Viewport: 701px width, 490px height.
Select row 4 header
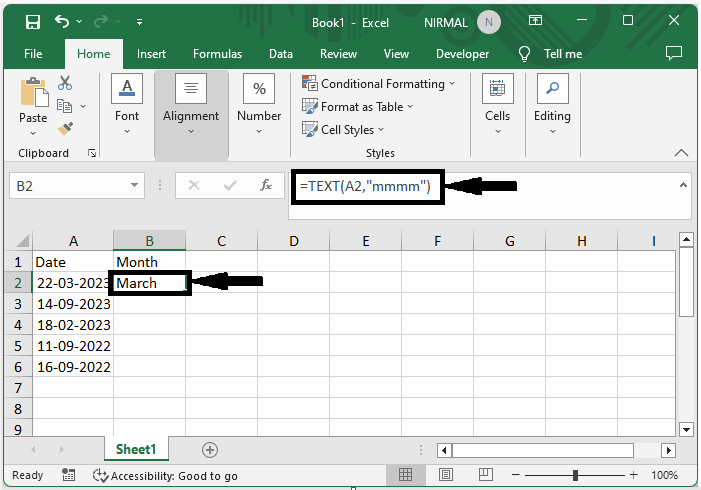[18, 325]
